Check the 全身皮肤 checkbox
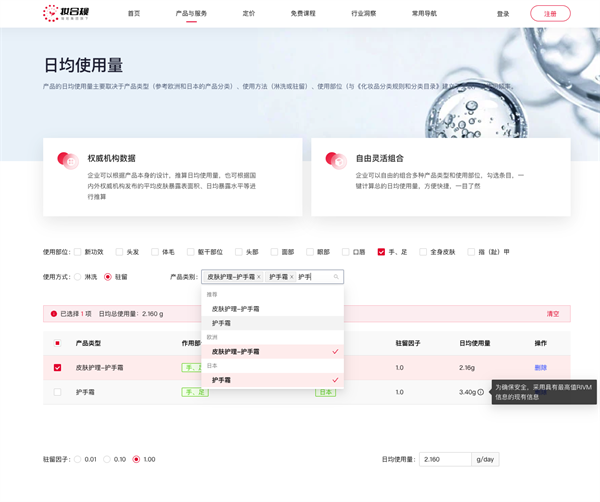This screenshot has width=600, height=502. [423, 252]
